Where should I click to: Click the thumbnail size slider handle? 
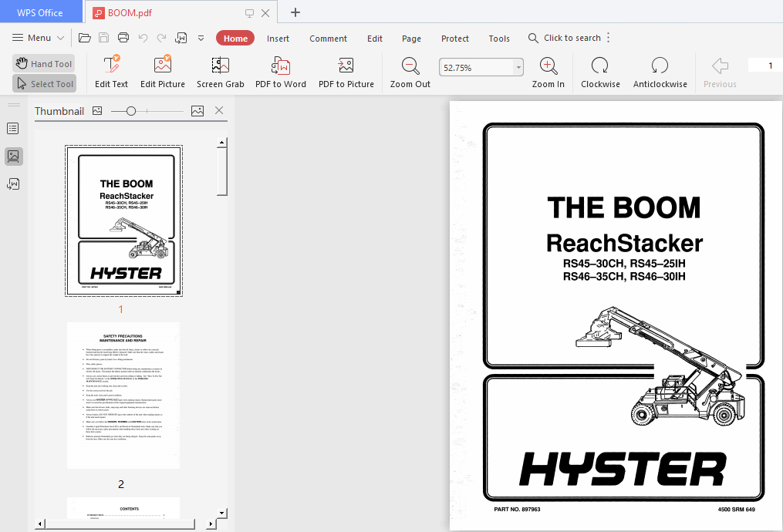point(131,111)
